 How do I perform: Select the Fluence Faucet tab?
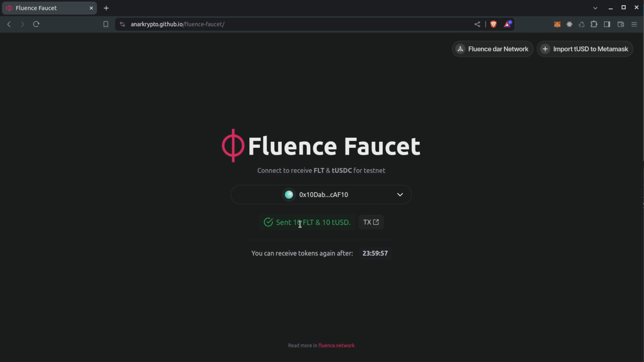[x=49, y=8]
